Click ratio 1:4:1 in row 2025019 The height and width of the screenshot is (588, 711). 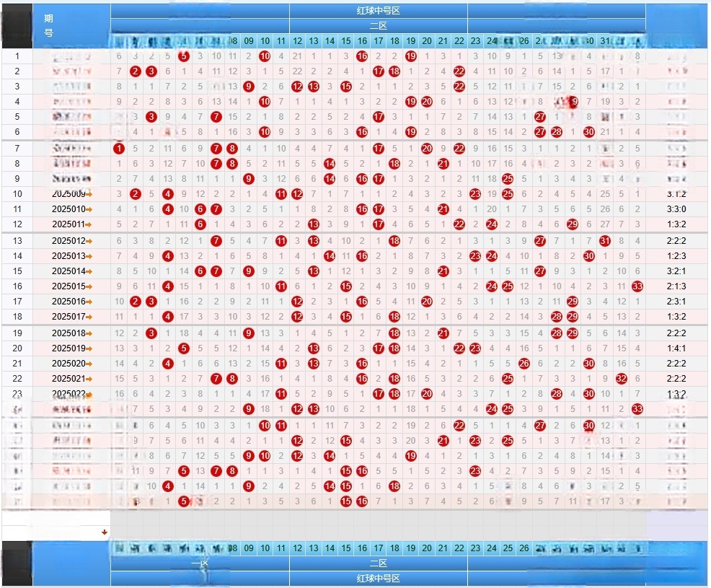pos(676,348)
